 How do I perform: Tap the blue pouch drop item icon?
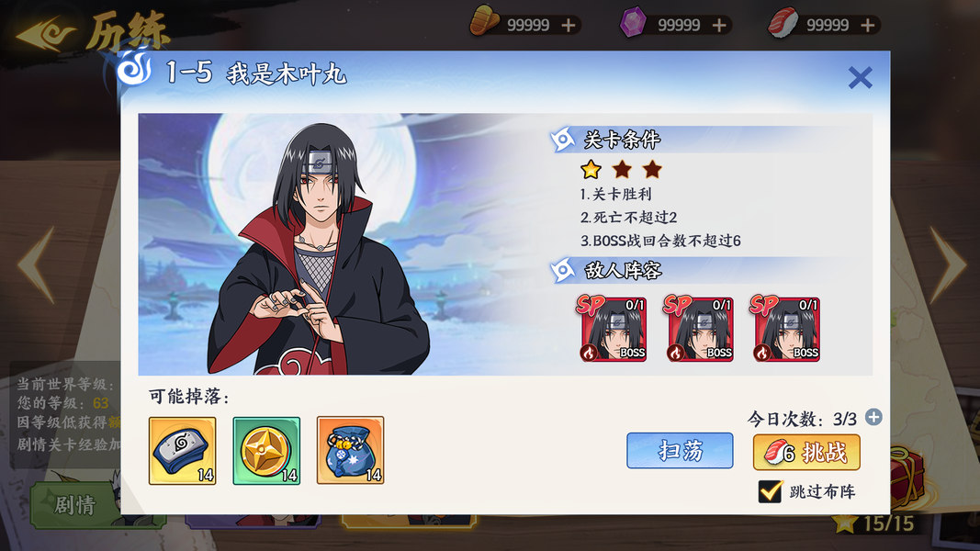[350, 451]
